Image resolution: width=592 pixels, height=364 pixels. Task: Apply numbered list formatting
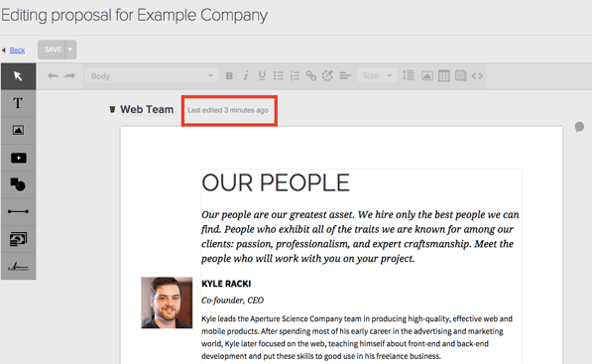(295, 76)
